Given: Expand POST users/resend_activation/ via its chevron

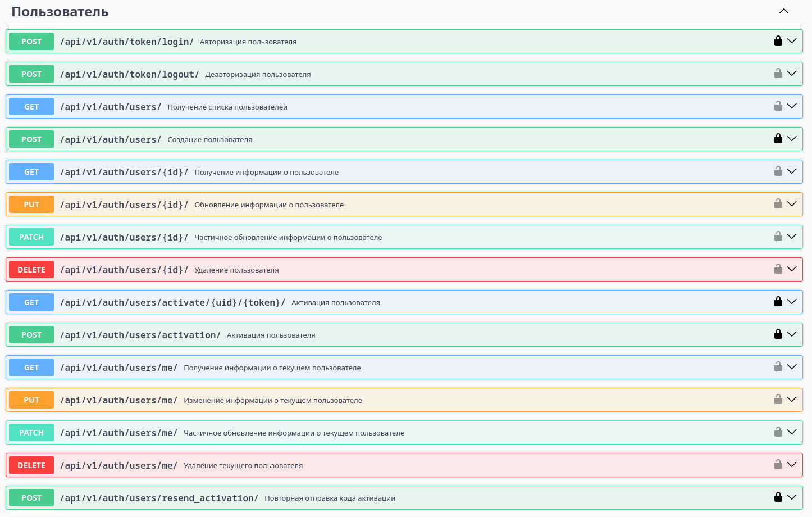Looking at the screenshot, I should tap(792, 497).
